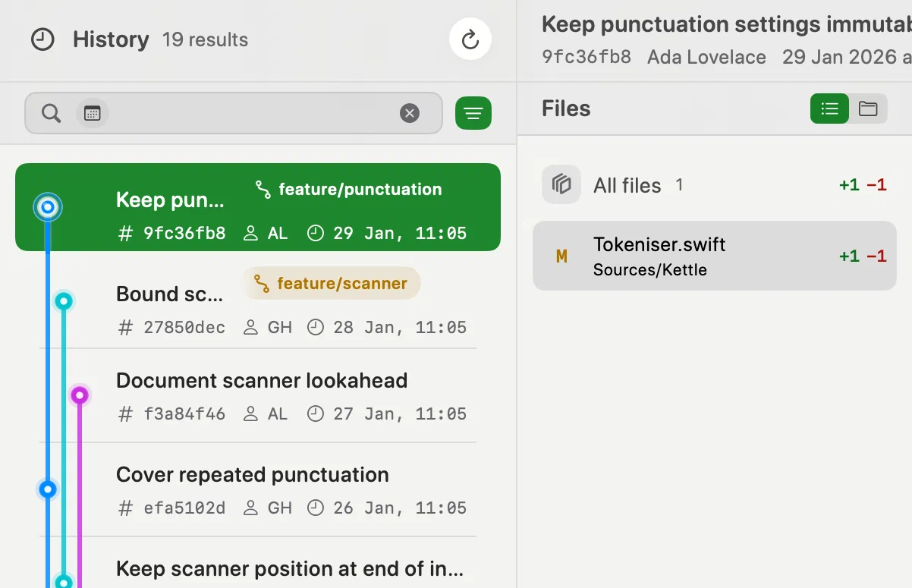Click author AL on commit 9fc36fb8
The image size is (912, 588).
click(278, 233)
